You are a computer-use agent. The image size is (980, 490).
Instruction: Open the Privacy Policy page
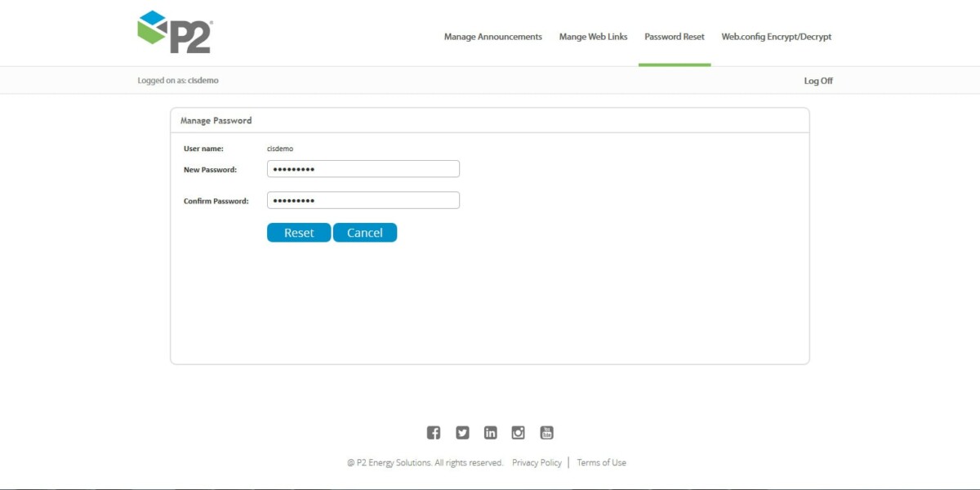click(x=536, y=461)
